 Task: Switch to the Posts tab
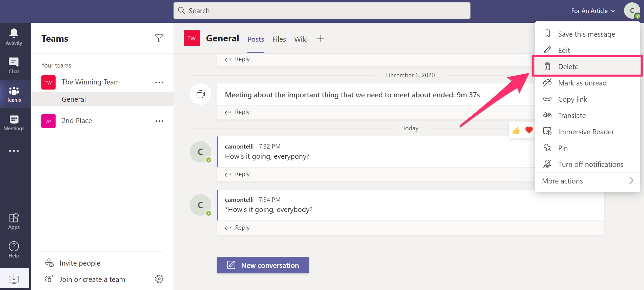pos(256,39)
